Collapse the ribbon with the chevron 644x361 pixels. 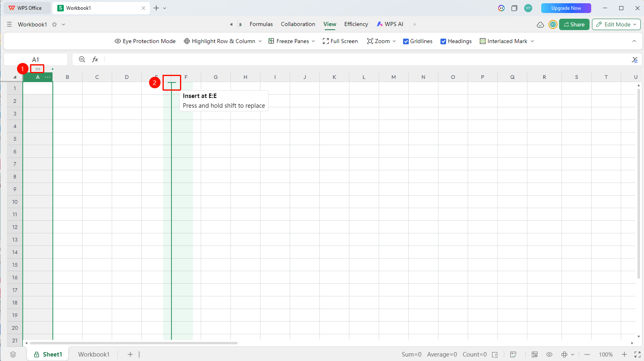634,41
